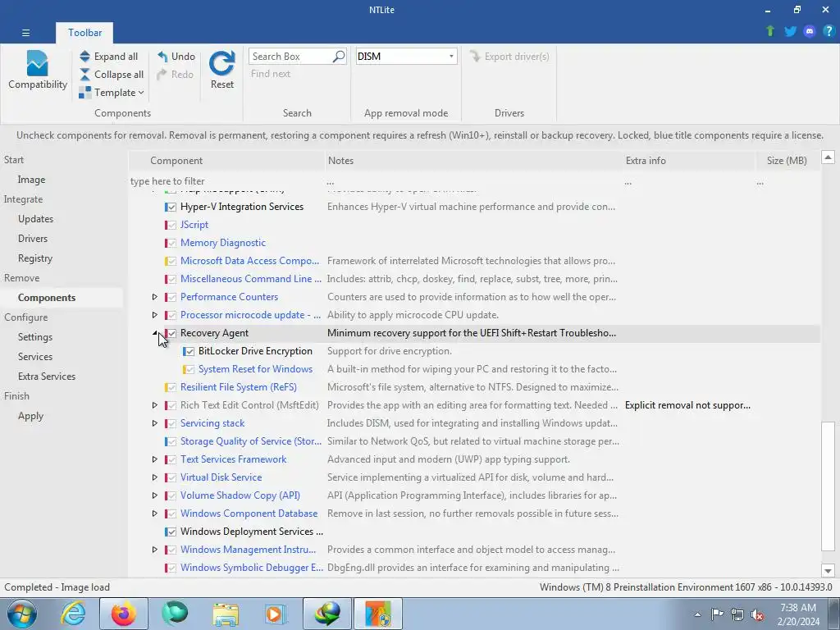Open the green globe taskbar app

[175, 614]
